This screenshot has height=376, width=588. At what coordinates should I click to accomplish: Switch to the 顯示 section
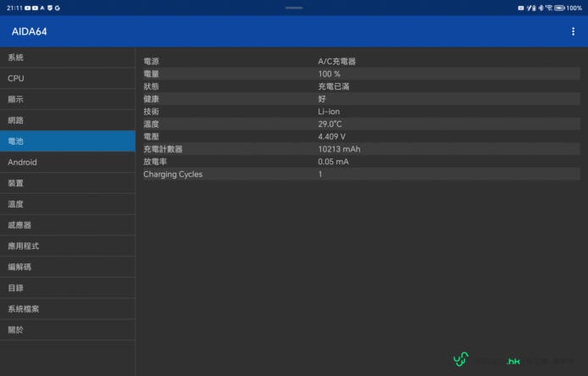pyautogui.click(x=68, y=99)
